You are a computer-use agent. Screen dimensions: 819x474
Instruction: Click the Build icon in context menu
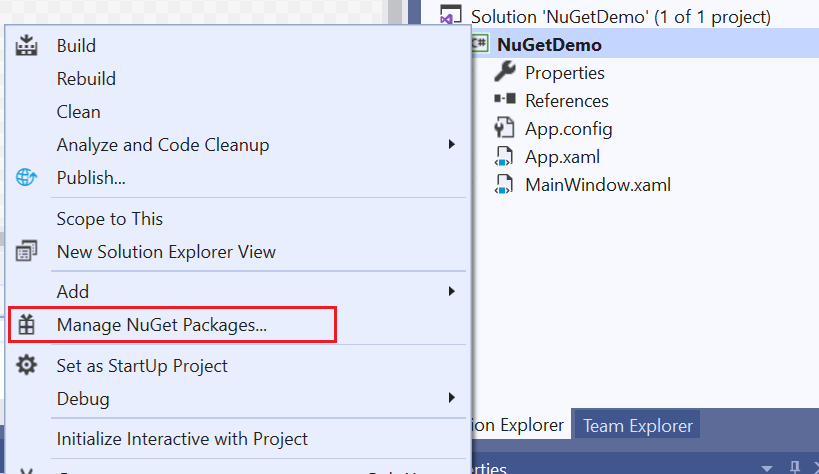pyautogui.click(x=27, y=46)
